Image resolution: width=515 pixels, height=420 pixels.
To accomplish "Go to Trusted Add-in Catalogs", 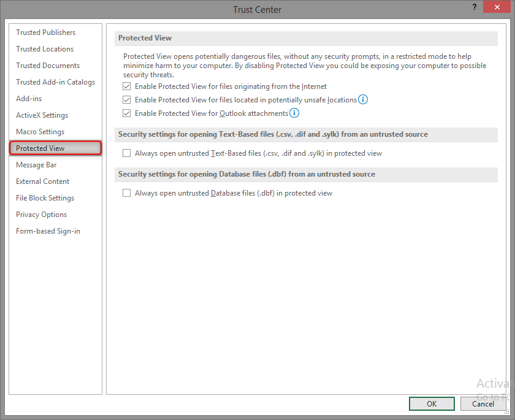I will pyautogui.click(x=56, y=82).
